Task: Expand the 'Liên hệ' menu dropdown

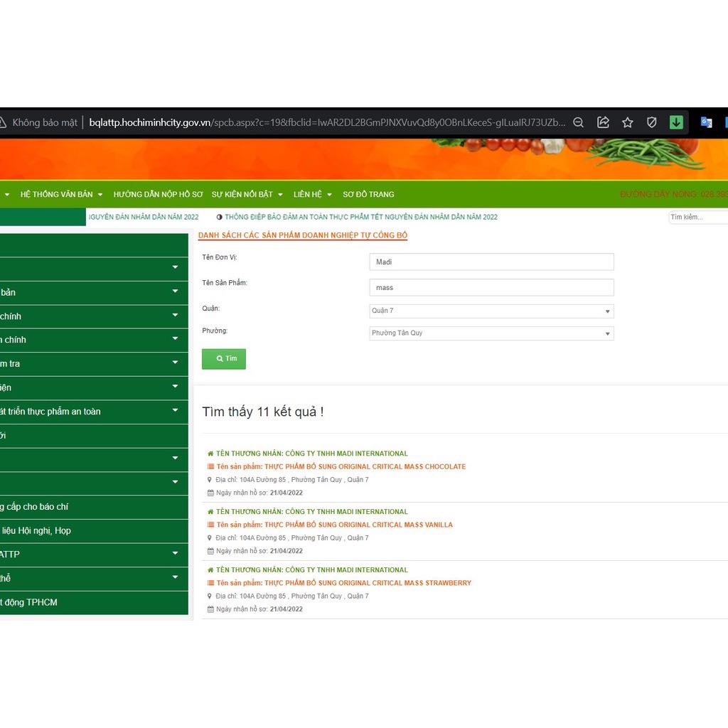Action: click(x=312, y=194)
